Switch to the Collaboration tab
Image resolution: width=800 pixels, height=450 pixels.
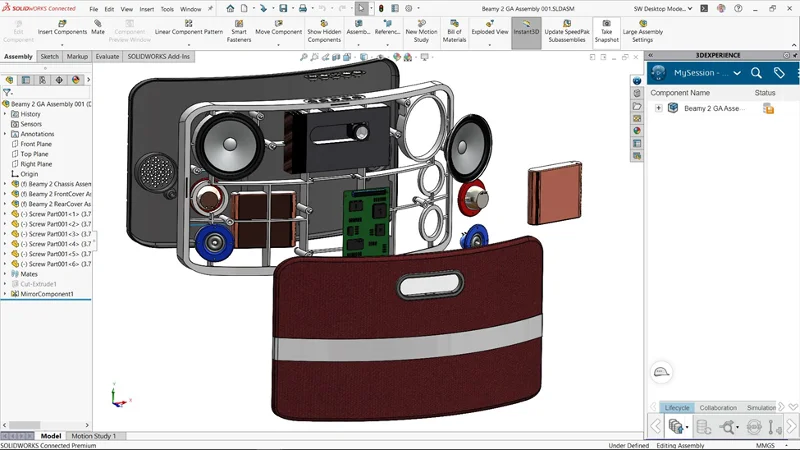pos(718,408)
